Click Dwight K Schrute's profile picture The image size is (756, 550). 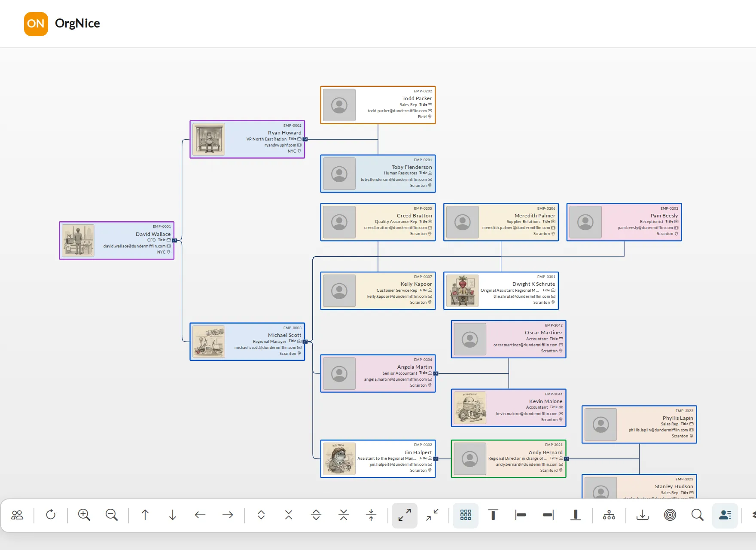click(x=463, y=291)
